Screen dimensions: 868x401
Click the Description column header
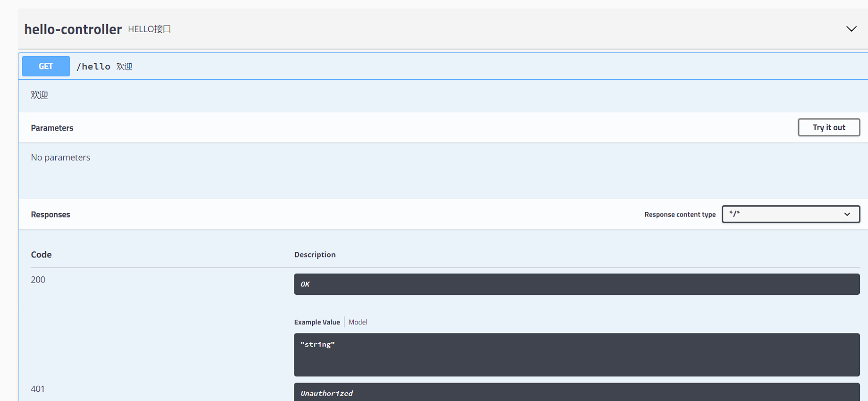315,254
